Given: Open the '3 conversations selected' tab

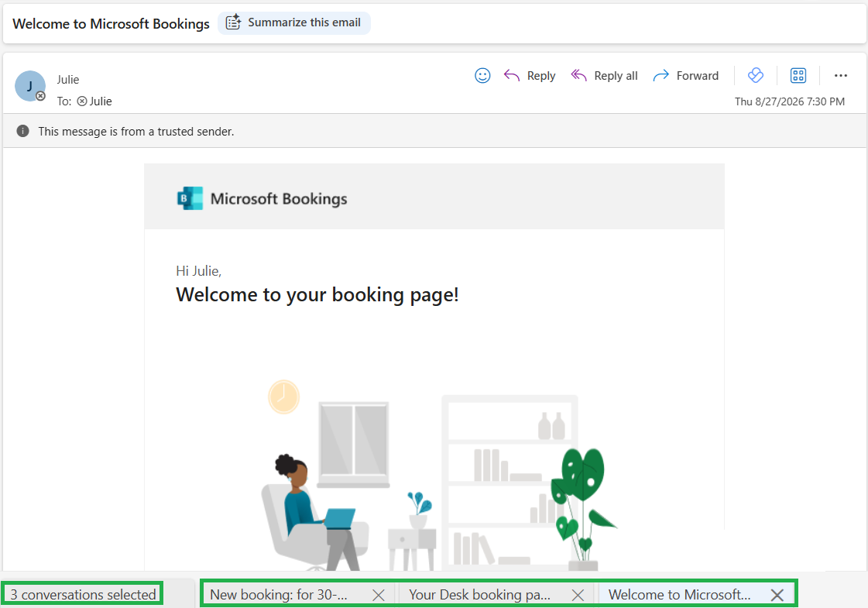Looking at the screenshot, I should pyautogui.click(x=83, y=595).
